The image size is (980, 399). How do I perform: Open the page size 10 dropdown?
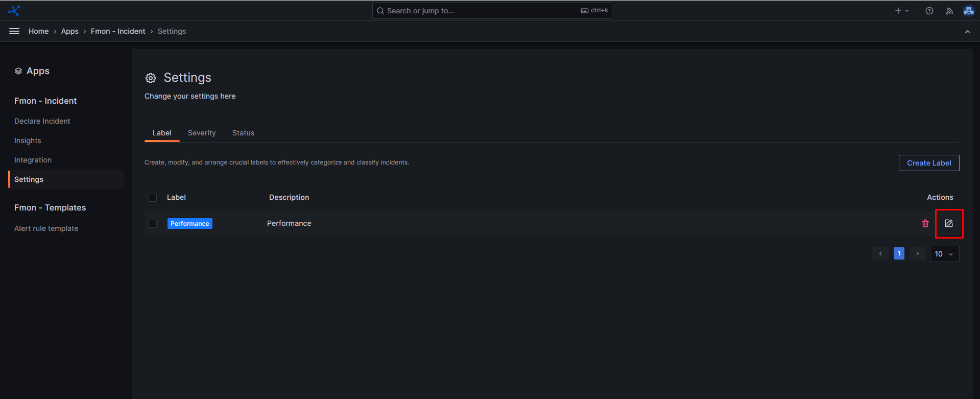944,254
